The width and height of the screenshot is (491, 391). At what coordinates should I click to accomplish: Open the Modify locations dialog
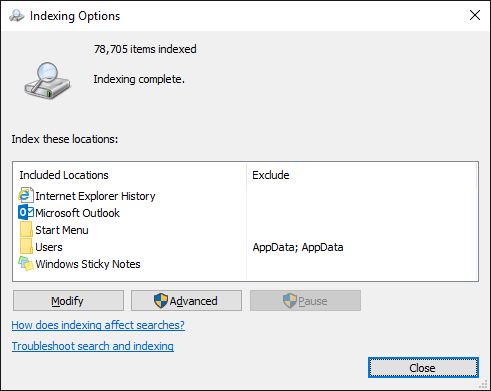pyautogui.click(x=68, y=301)
